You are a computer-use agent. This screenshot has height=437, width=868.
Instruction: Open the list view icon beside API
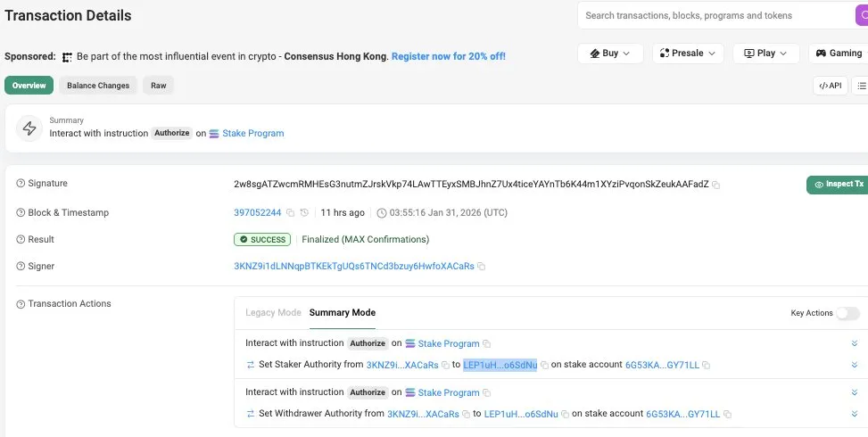861,86
